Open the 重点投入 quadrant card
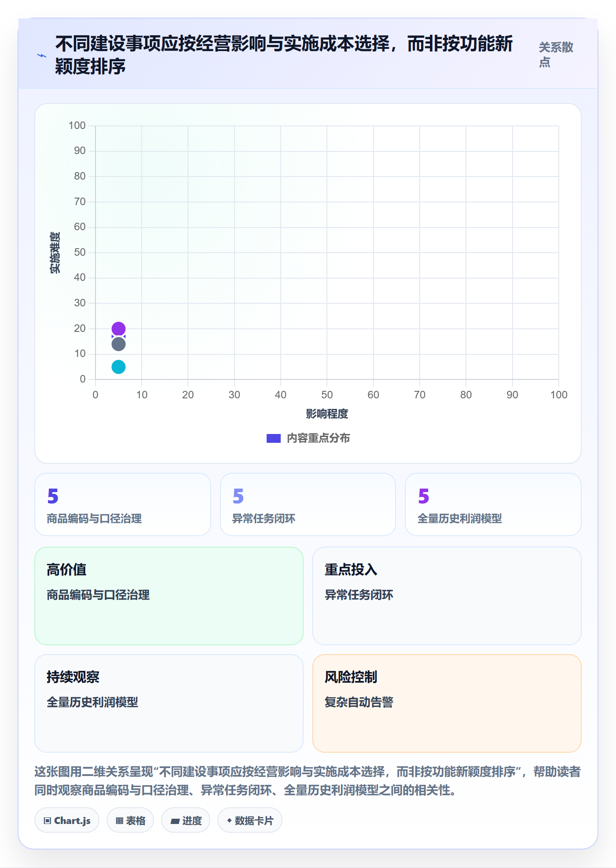Screen dimensions: 616x868 447,596
